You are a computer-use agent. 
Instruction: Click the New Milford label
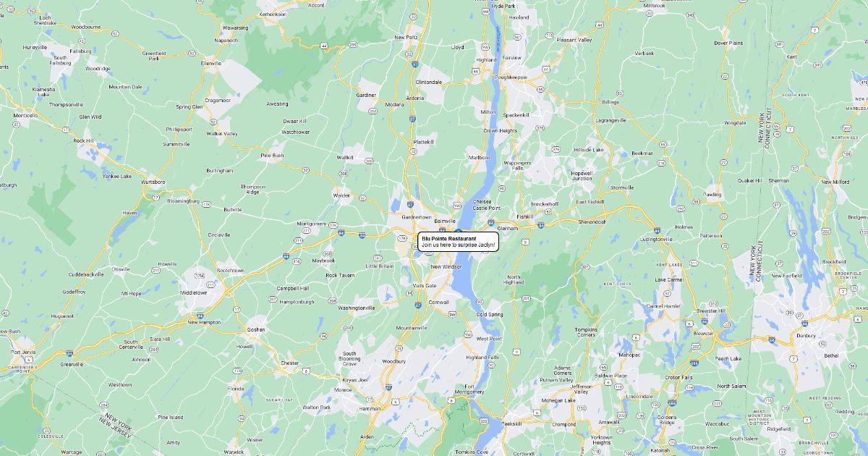835,182
